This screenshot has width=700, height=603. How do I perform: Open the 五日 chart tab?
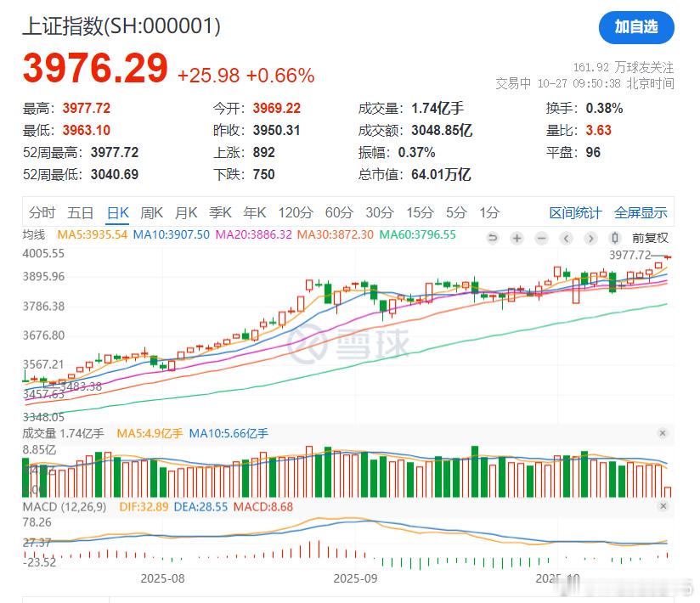(x=81, y=212)
